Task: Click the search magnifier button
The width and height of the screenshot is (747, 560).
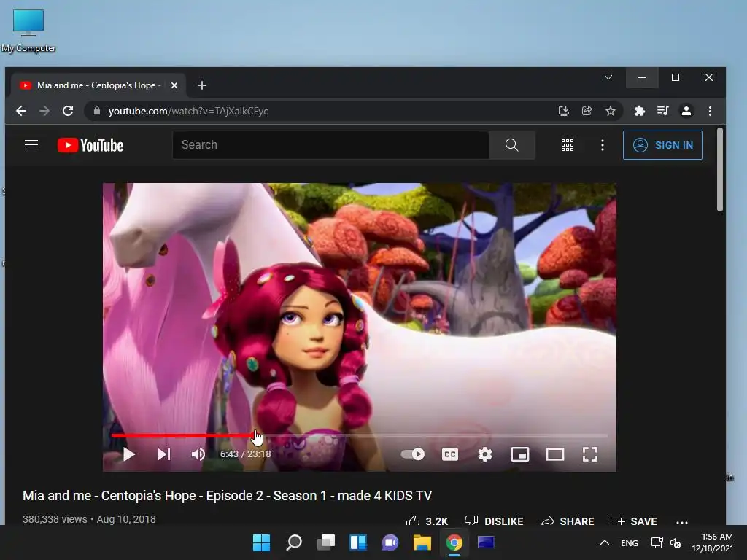Action: (x=511, y=145)
